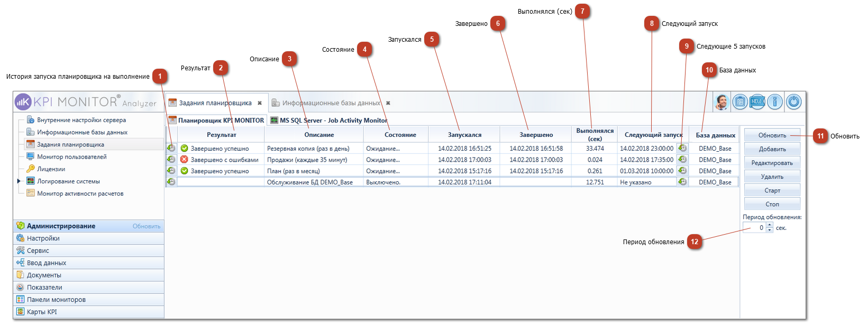
Task: Sort by Выполнялся (сек) column header
Action: 595,135
